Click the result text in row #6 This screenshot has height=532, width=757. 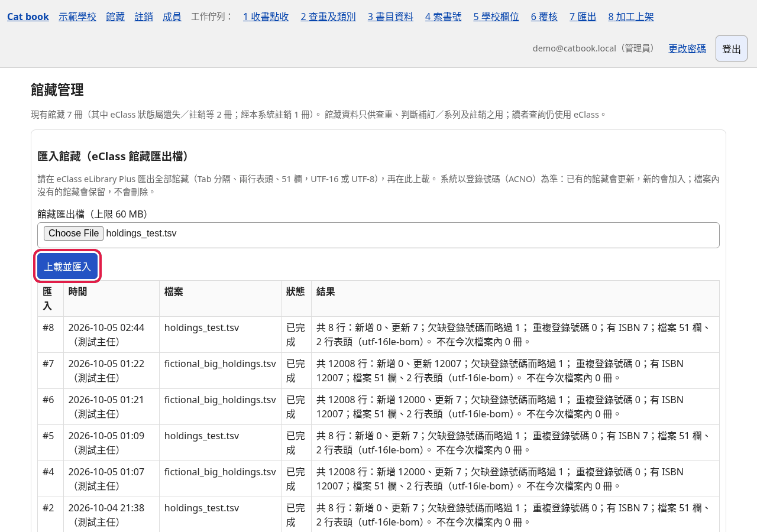click(x=500, y=407)
